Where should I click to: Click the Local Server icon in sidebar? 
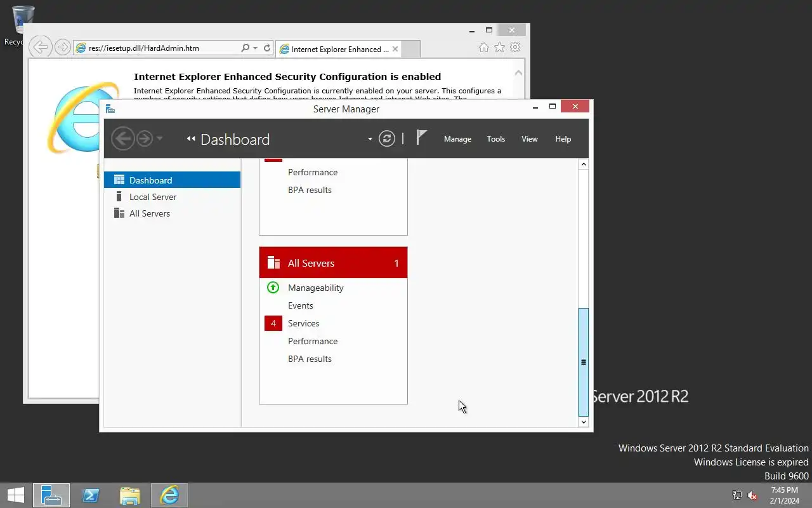(119, 196)
